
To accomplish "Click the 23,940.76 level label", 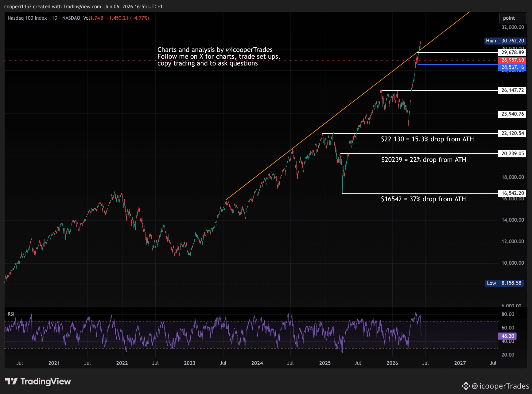I will pyautogui.click(x=512, y=114).
